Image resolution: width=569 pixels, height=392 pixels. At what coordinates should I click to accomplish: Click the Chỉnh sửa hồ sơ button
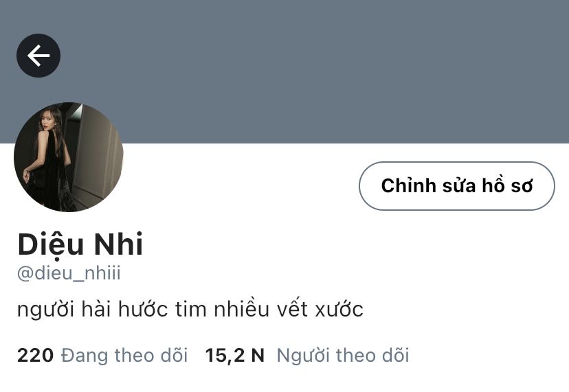(x=457, y=186)
